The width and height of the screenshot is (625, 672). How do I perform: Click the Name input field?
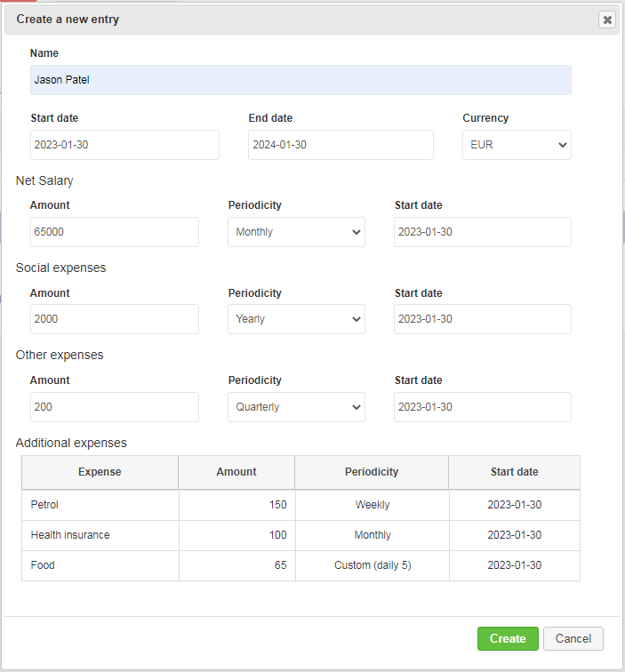click(300, 80)
